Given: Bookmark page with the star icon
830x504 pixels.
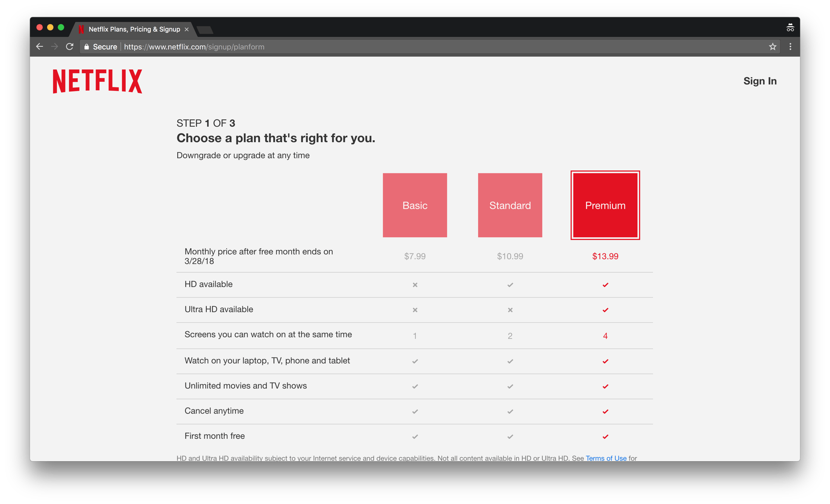Looking at the screenshot, I should point(773,47).
